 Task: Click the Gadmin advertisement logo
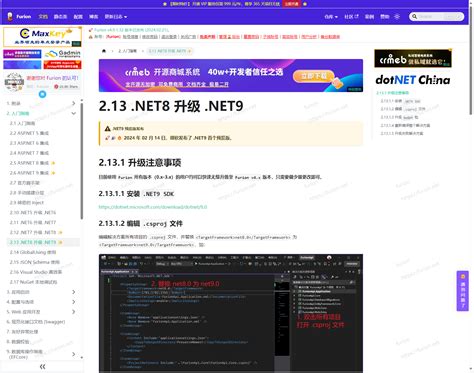pyautogui.click(x=62, y=54)
